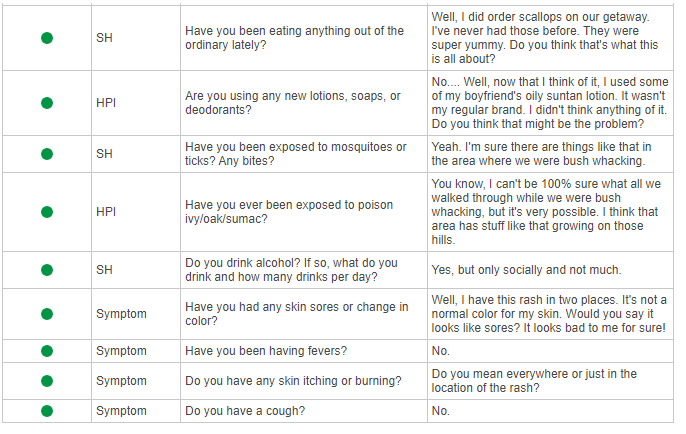Viewport: 686px width, 434px height.
Task: Click green dot for skin itching row
Action: [47, 381]
